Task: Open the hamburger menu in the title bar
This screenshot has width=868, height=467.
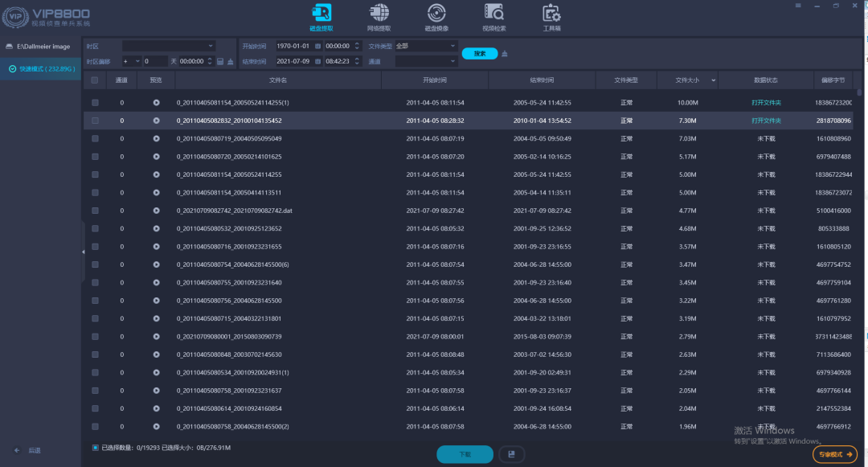Action: point(798,6)
